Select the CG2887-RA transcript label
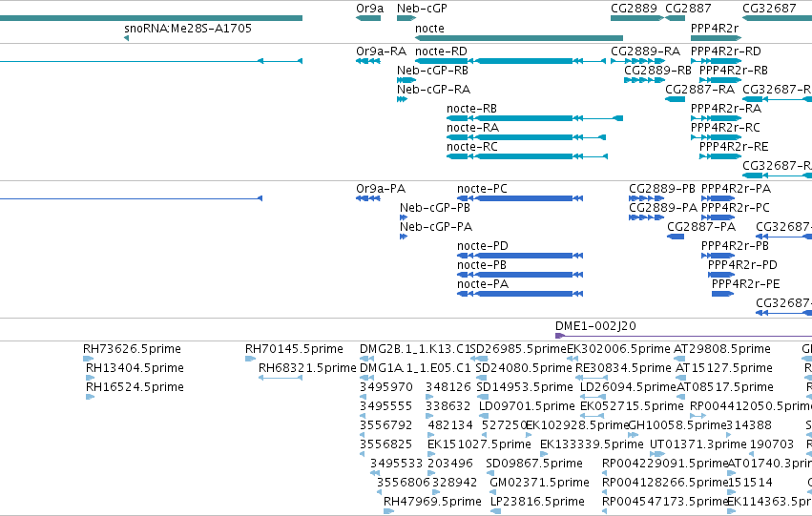 pos(699,90)
